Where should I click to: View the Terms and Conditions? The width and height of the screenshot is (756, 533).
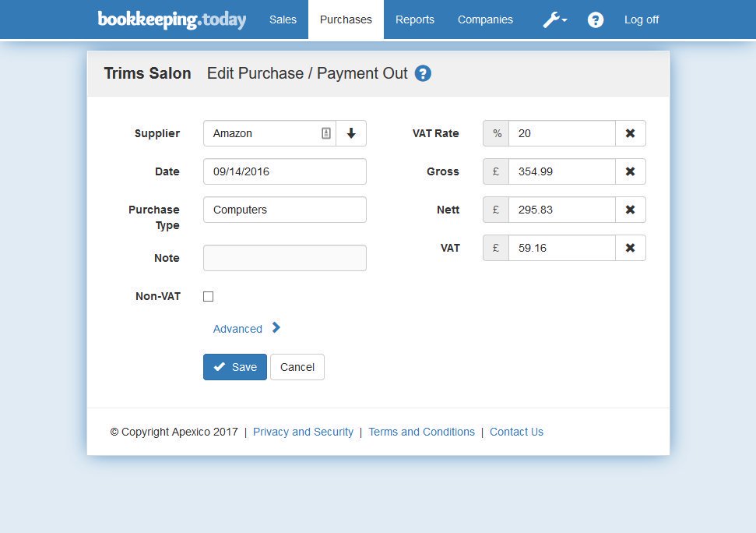[x=421, y=431]
